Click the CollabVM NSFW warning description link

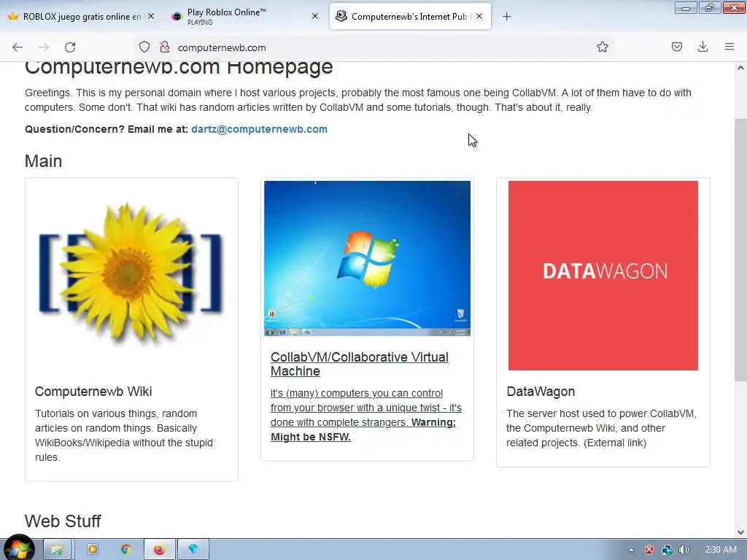click(366, 415)
